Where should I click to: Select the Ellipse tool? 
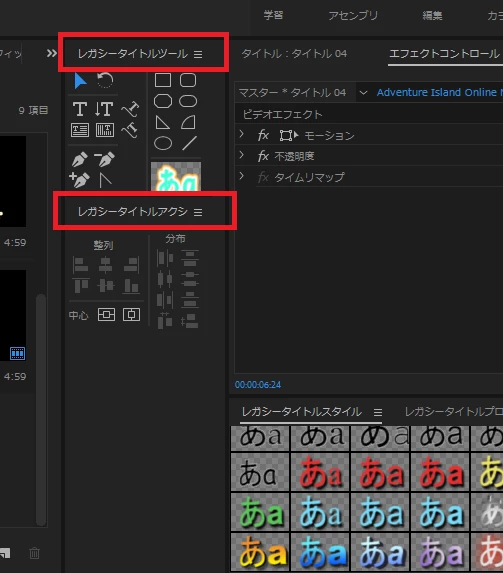click(163, 143)
